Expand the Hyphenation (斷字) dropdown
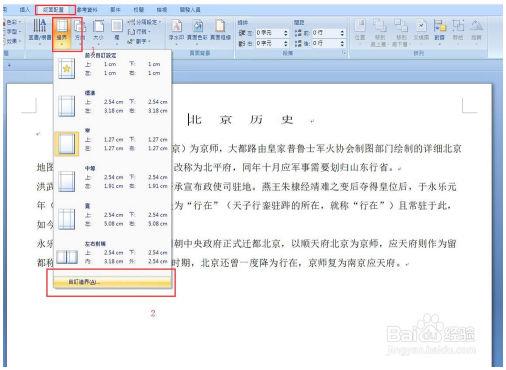The width and height of the screenshot is (506, 370). (x=139, y=41)
